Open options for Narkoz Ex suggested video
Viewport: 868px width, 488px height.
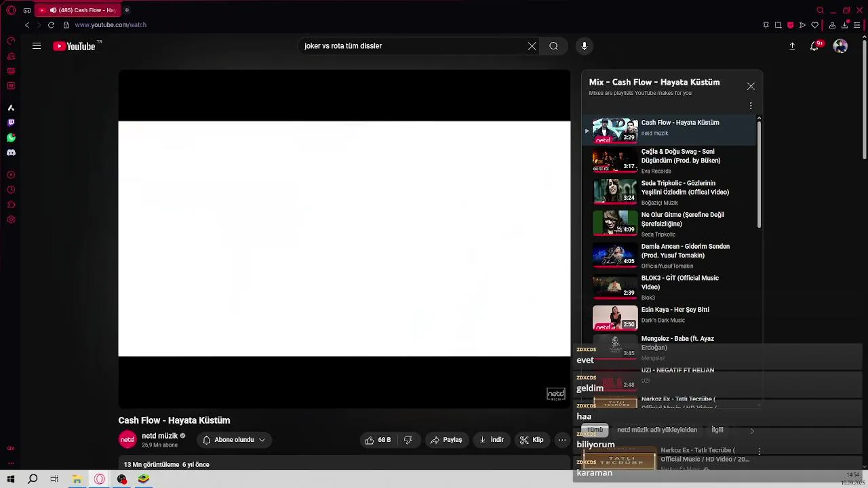coord(759,451)
